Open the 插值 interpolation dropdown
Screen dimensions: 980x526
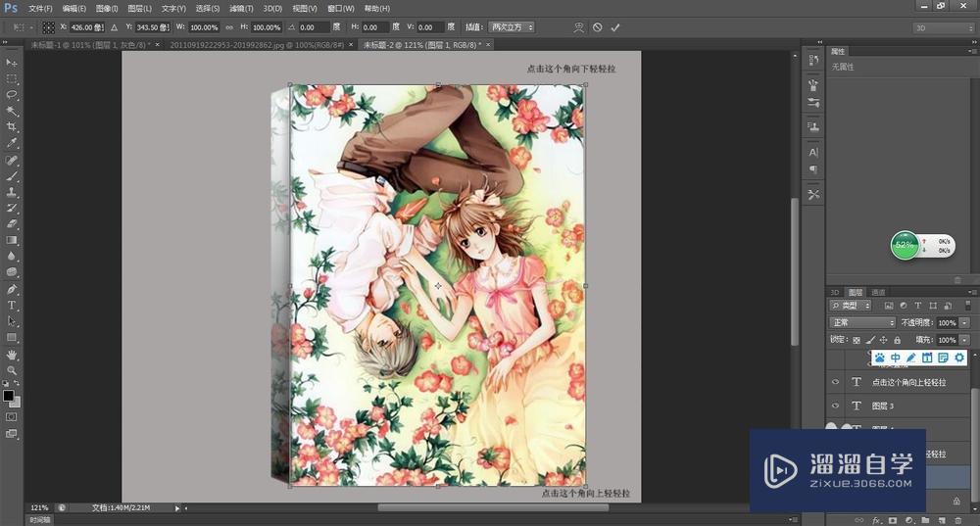(x=511, y=27)
